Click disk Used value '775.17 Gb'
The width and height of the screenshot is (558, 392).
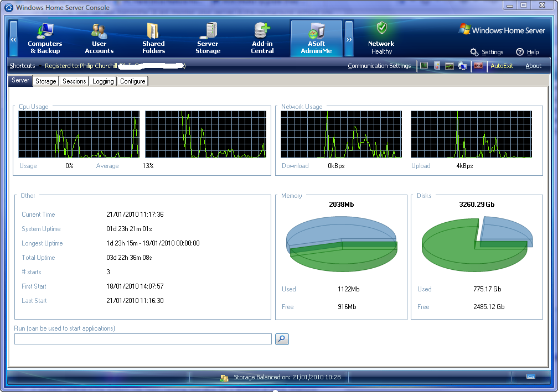487,289
